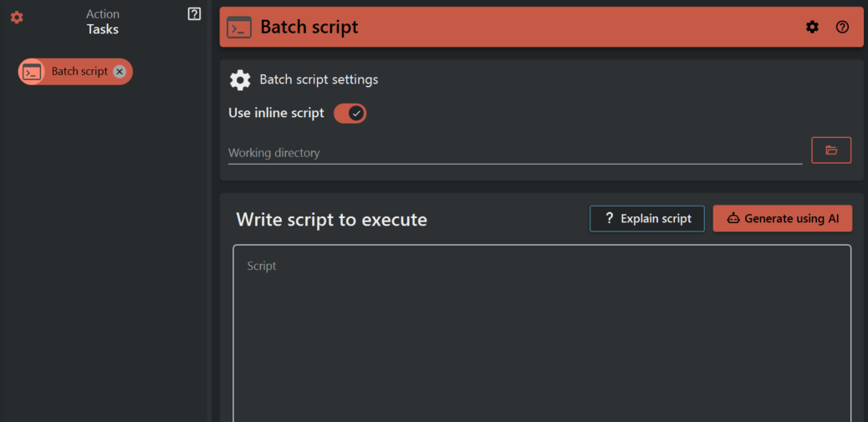
Task: Select the Batch script task chip
Action: click(x=75, y=72)
